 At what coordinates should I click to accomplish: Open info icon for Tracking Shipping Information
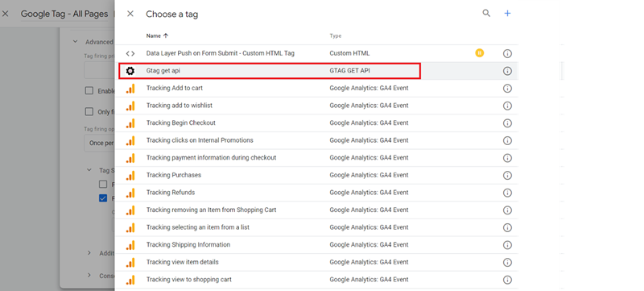pos(507,245)
